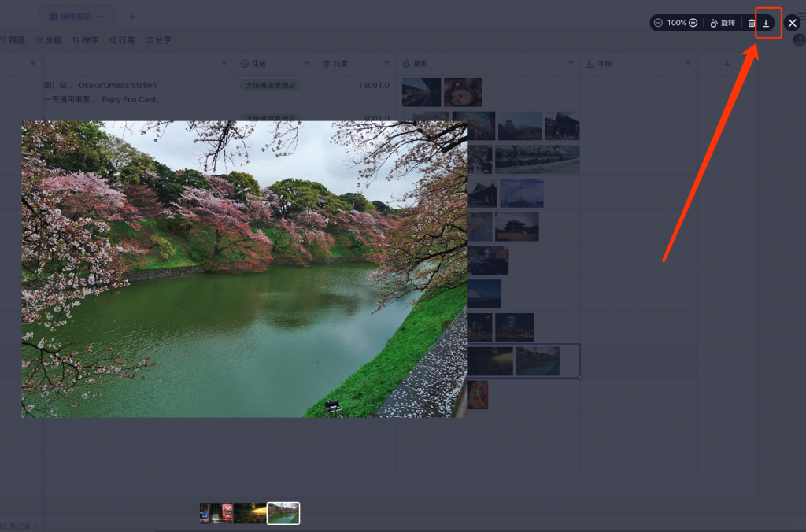
Task: Open the 分享 share tool
Action: (158, 40)
